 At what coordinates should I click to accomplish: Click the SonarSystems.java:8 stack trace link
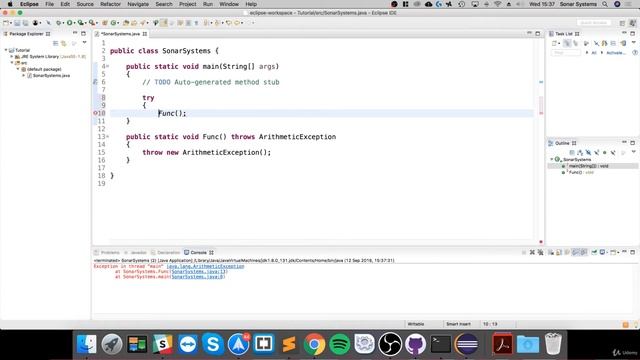click(x=198, y=277)
